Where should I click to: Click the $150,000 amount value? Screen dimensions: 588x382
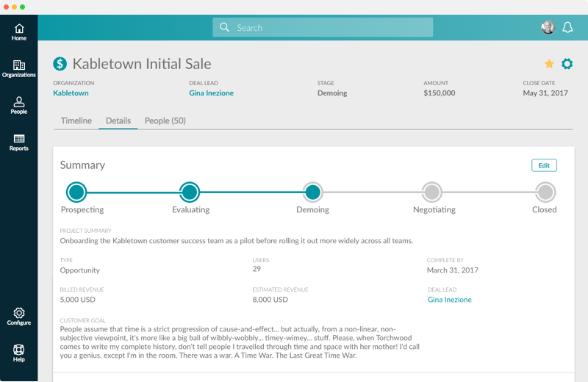pyautogui.click(x=440, y=93)
